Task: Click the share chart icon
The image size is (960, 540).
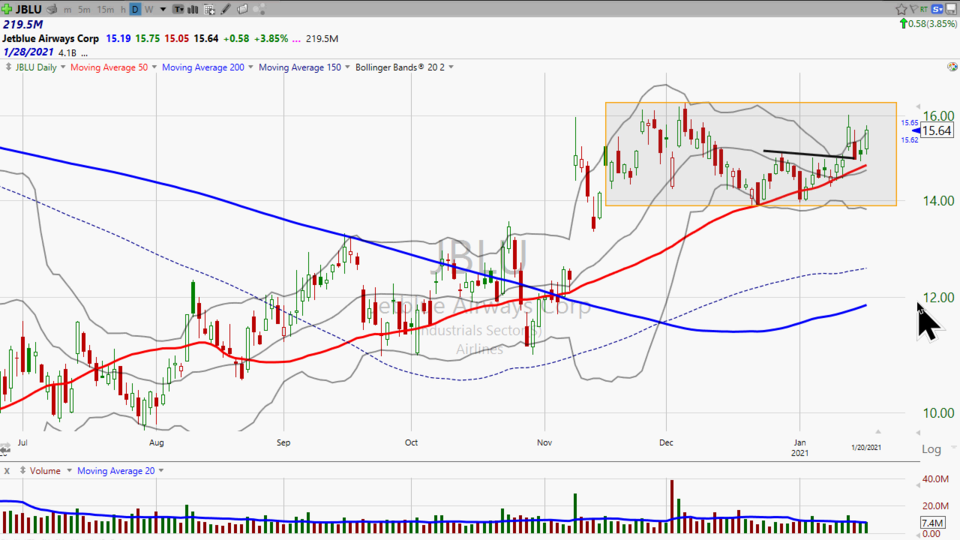Action: pyautogui.click(x=259, y=9)
